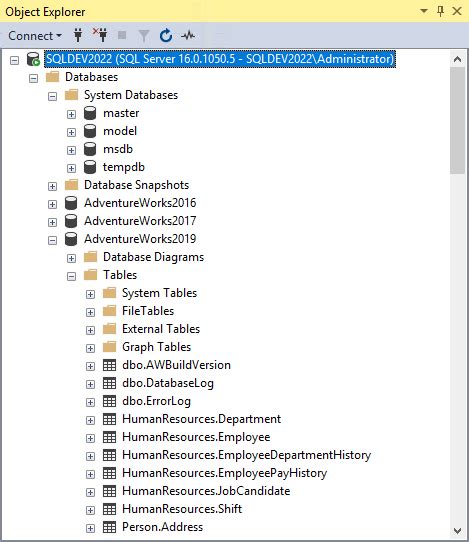Expand the External Tables folder
This screenshot has height=542, width=469.
91,330
